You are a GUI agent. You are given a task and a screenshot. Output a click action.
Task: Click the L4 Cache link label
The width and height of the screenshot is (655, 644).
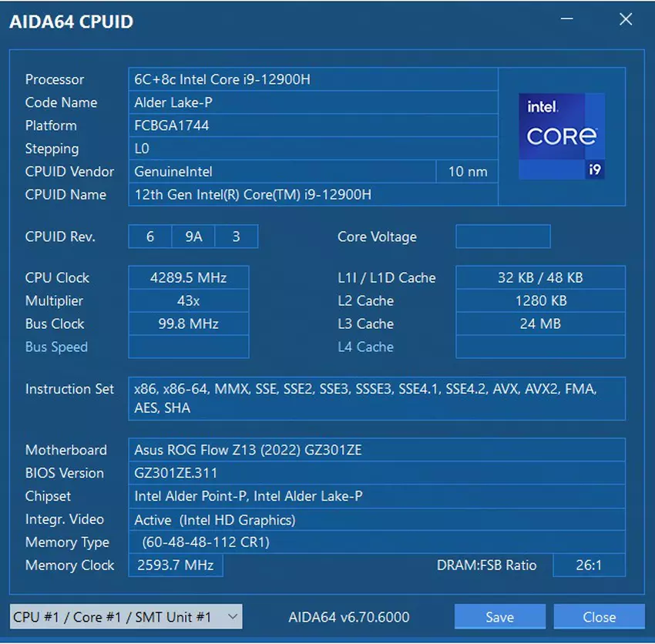(x=365, y=347)
